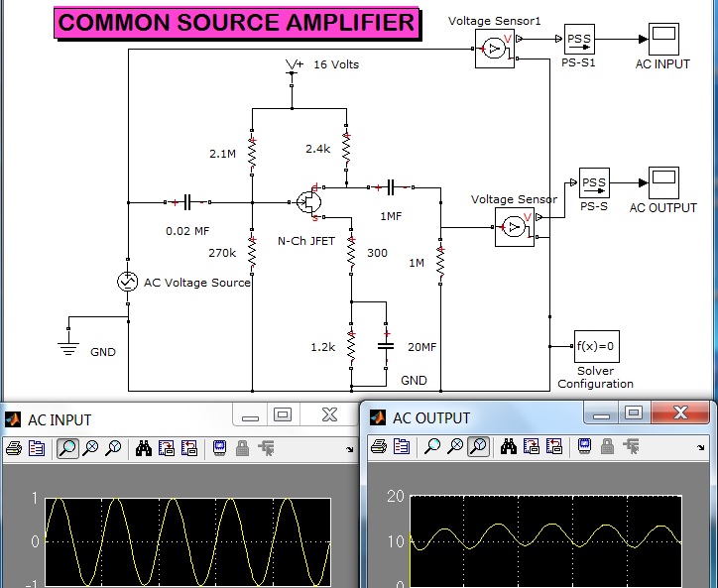Viewport: 718px width, 588px height.
Task: Click the print icon in AC INPUT scope
Action: click(13, 448)
